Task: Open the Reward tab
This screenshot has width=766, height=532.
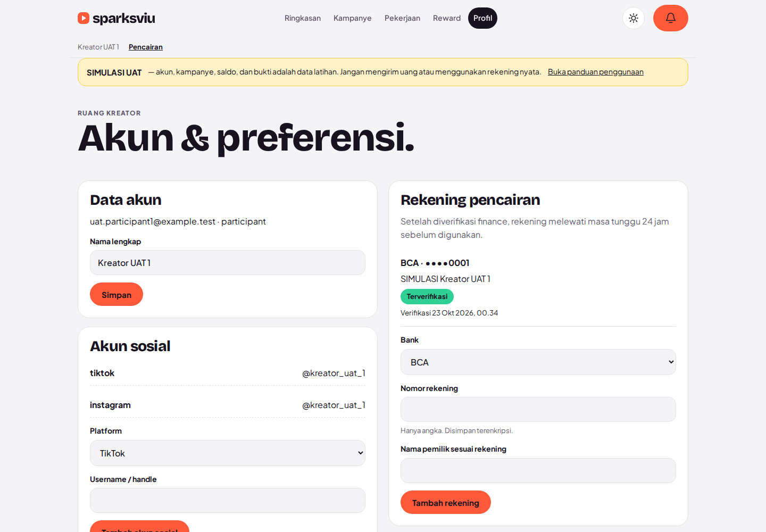Action: tap(447, 18)
